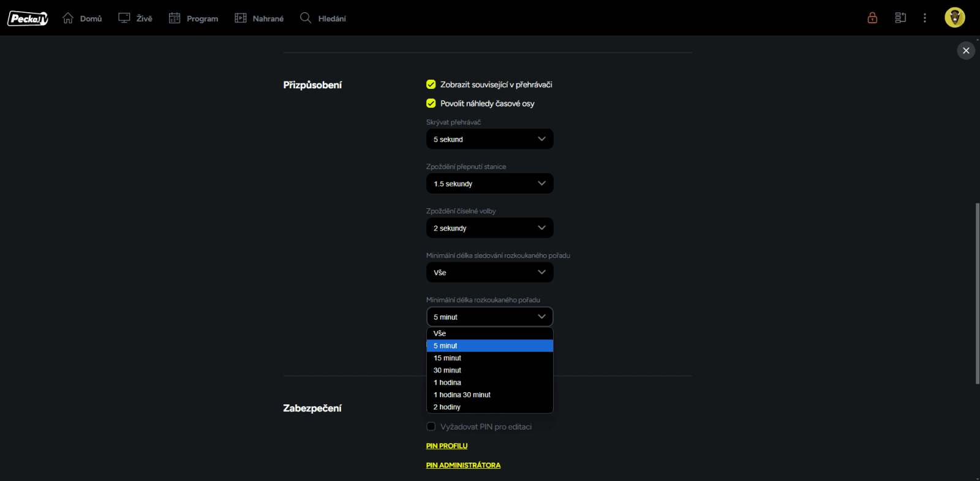
Task: Open the Zpoždění přepnutí stanice dropdown
Action: [x=490, y=184]
